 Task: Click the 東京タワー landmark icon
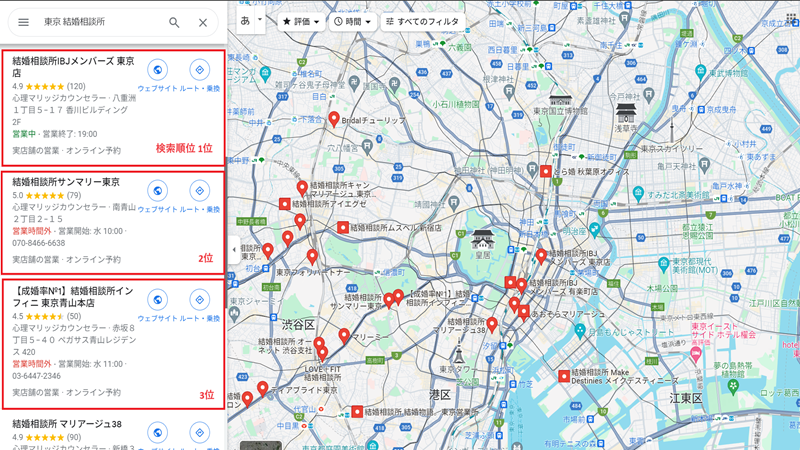click(458, 354)
